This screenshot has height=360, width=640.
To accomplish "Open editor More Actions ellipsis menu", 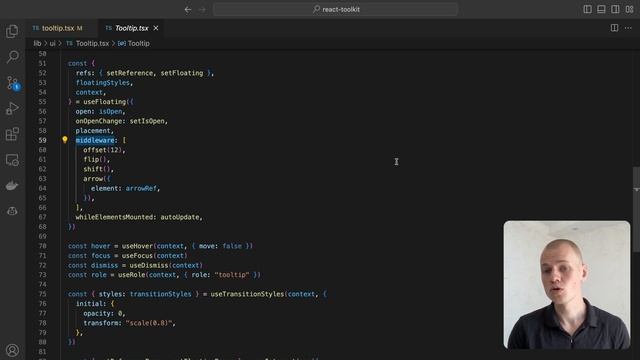I will tap(628, 28).
